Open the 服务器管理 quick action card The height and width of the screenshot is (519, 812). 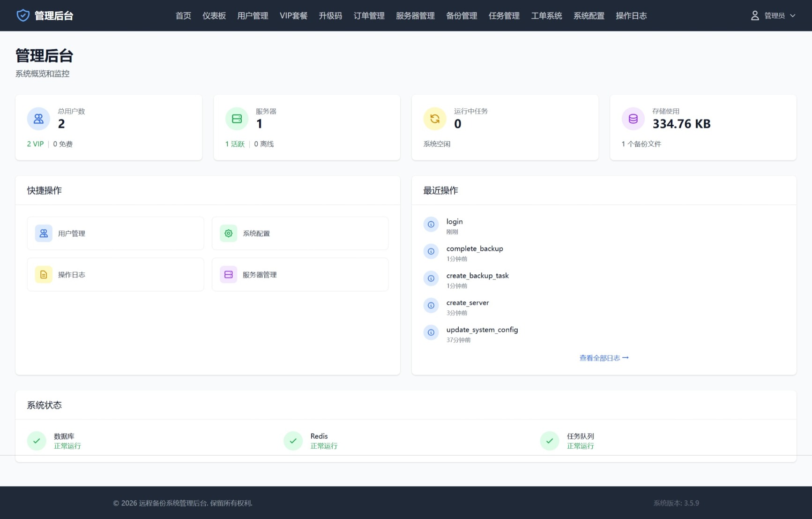coord(300,275)
